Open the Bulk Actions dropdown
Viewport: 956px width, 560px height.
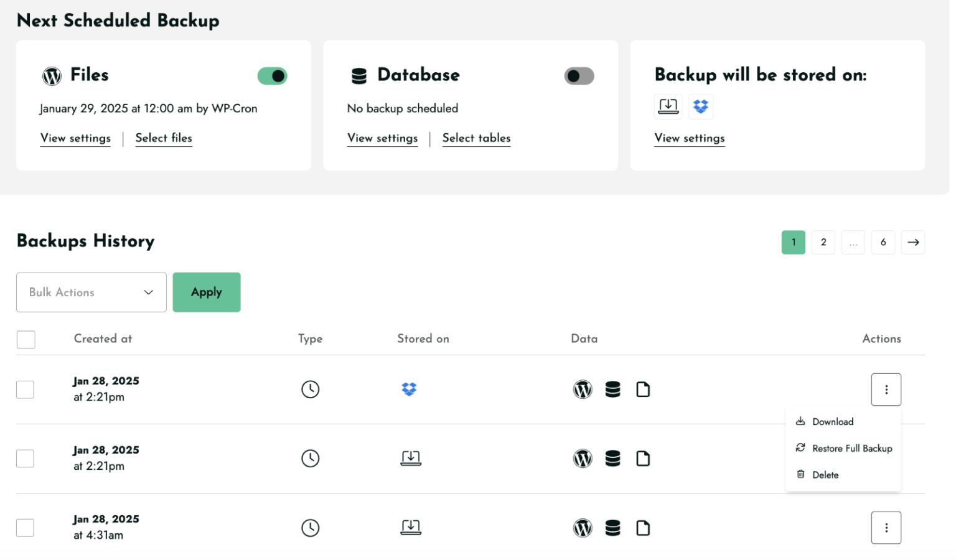coord(91,292)
